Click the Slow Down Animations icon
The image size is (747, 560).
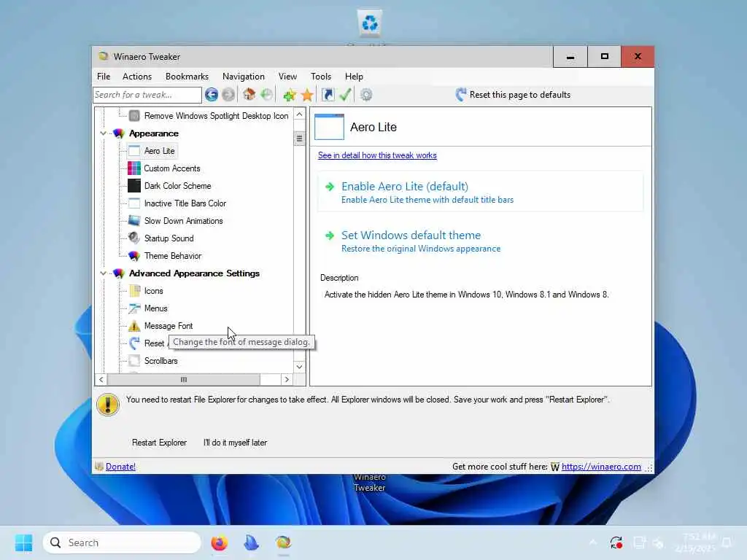pos(134,220)
